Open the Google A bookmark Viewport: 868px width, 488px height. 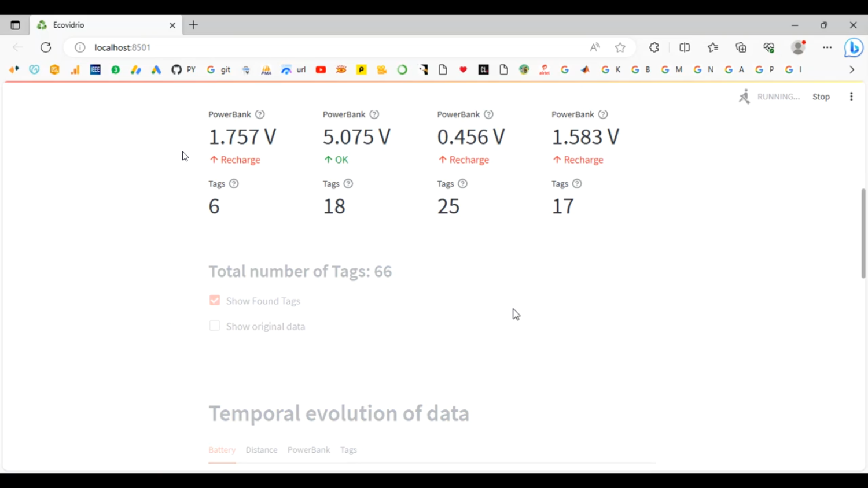point(735,70)
